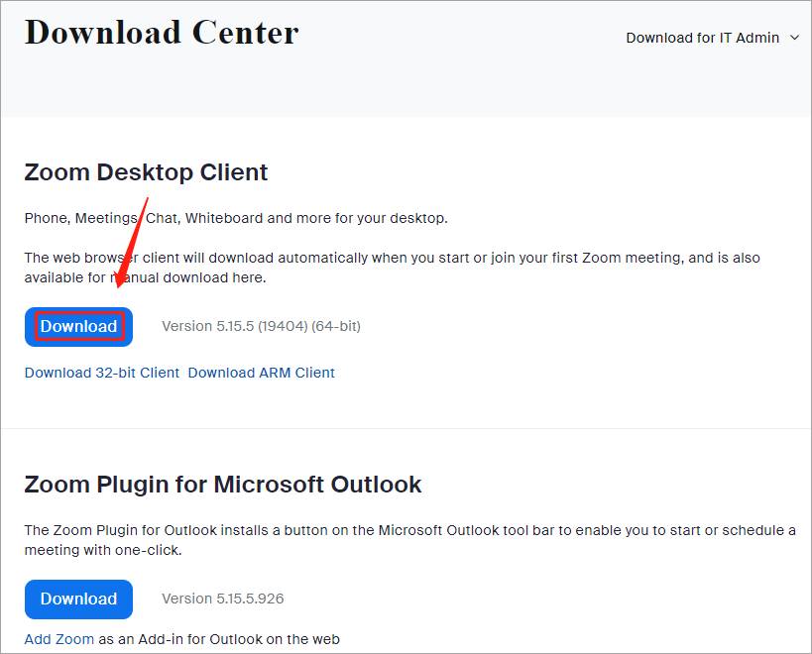The image size is (812, 654).
Task: Click the Zoom Desktop Client heading
Action: (x=146, y=172)
